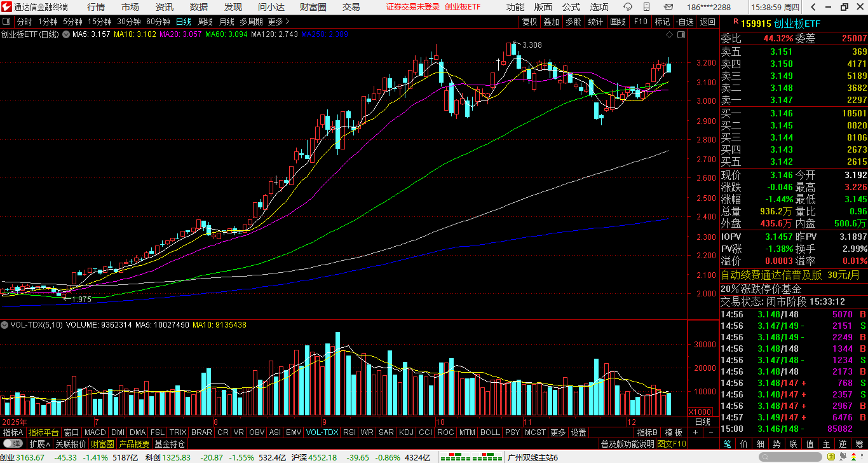This screenshot has width=868, height=463.
Task: Open the message envelope icon
Action: point(668,7)
